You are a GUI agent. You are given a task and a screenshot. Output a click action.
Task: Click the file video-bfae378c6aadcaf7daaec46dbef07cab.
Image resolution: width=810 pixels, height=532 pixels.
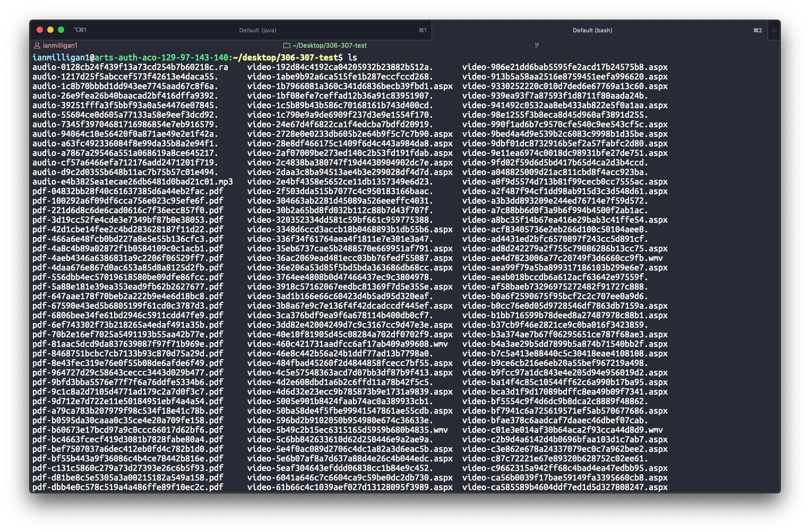coord(555,421)
